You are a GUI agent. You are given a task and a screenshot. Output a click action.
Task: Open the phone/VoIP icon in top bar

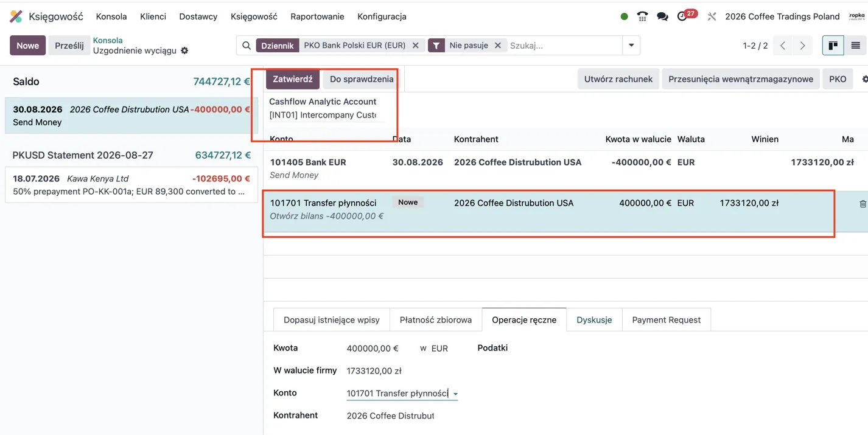pos(642,16)
